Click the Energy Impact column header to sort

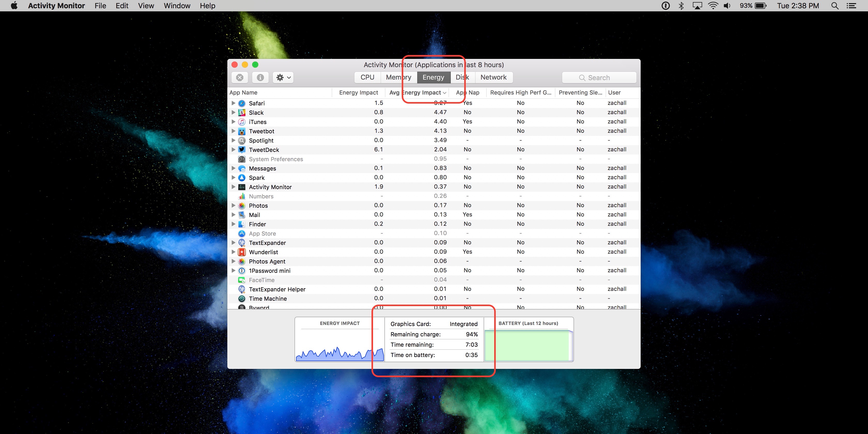coord(358,93)
